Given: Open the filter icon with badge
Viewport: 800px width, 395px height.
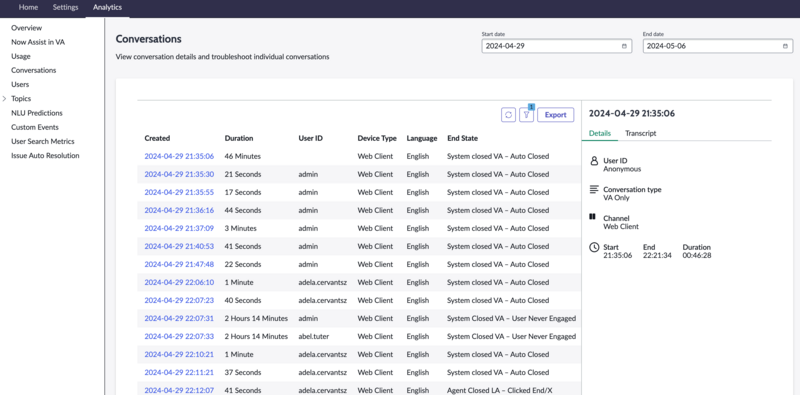Looking at the screenshot, I should pos(527,115).
